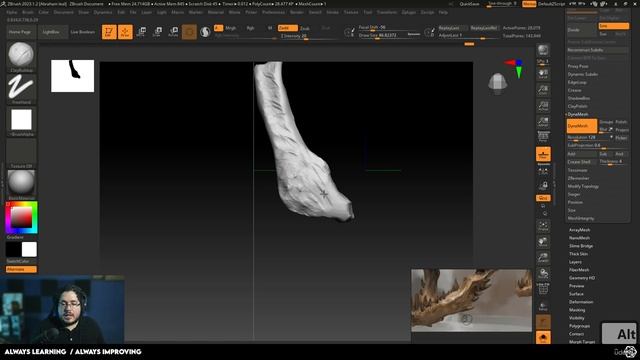The height and width of the screenshot is (360, 640).
Task: Open the ClayBuildup brush picker
Action: (21, 56)
